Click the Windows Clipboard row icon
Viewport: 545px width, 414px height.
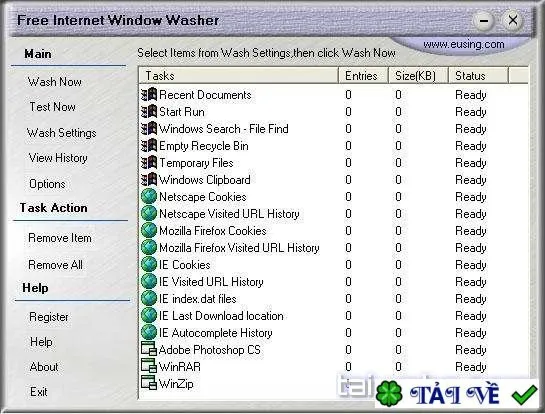coord(149,180)
